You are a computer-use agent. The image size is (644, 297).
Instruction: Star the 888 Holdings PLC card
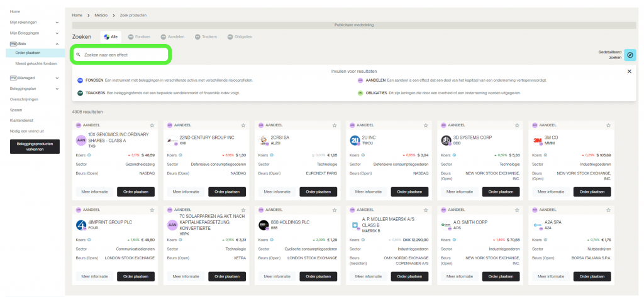coord(335,210)
